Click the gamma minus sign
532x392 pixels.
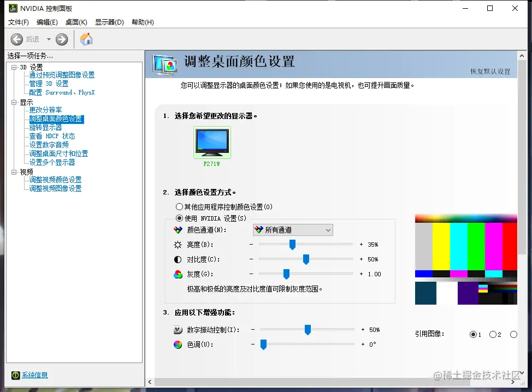tap(251, 274)
